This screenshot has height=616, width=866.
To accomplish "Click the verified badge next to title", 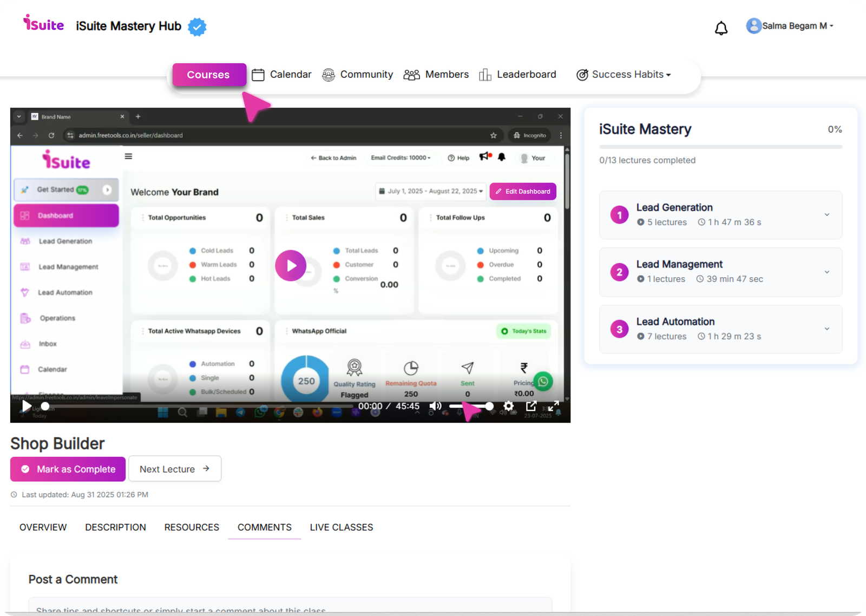I will [197, 27].
